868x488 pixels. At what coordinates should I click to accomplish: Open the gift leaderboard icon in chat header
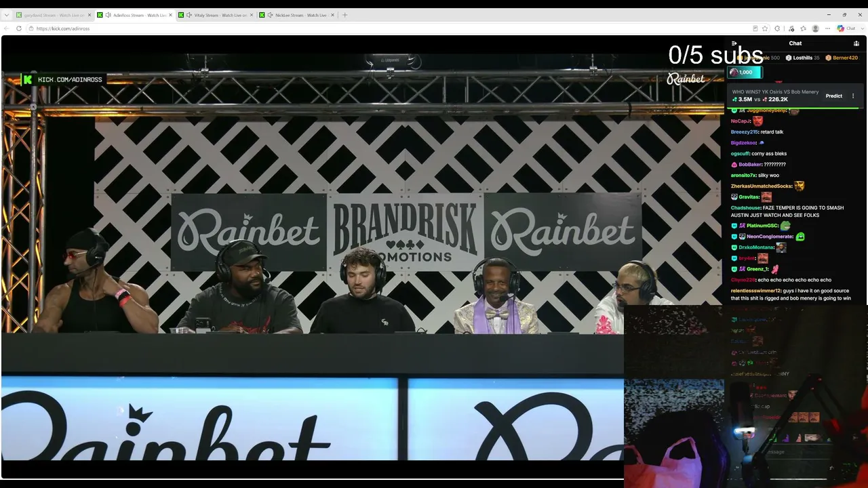(856, 43)
